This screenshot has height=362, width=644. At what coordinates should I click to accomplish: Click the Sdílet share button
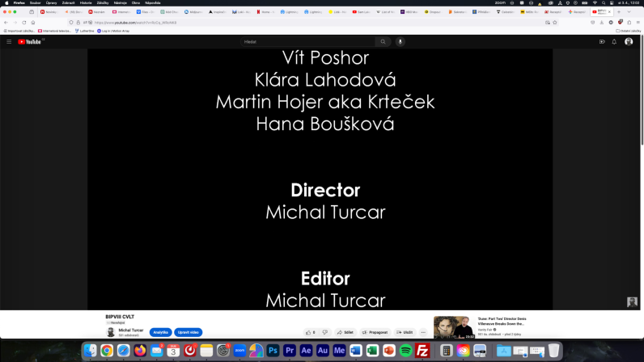coord(345,332)
